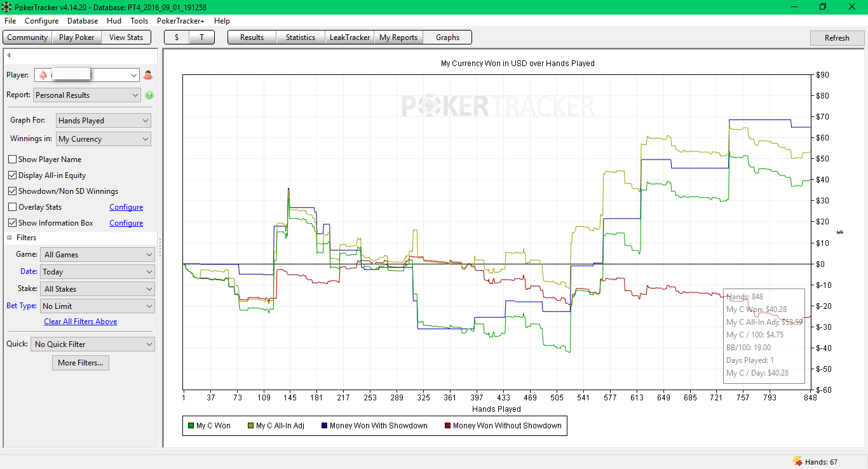Click the 'My C / 100: $4.75' info line
Viewport: 868px width, 469px height.
[755, 335]
